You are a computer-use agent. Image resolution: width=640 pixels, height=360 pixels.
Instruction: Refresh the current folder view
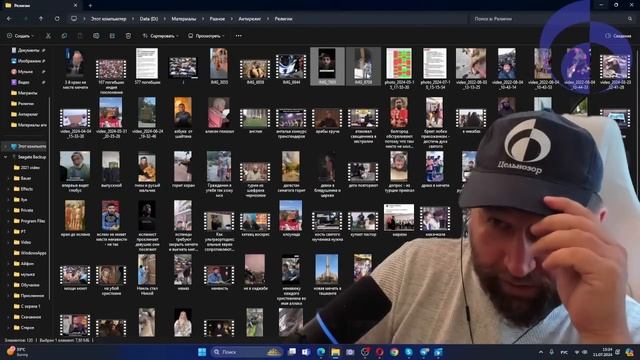[x=57, y=19]
